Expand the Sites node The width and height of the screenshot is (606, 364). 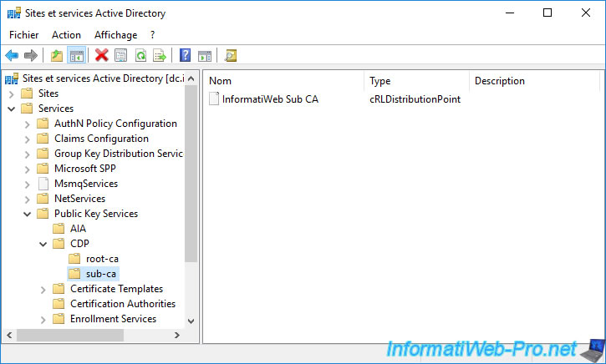click(x=11, y=94)
